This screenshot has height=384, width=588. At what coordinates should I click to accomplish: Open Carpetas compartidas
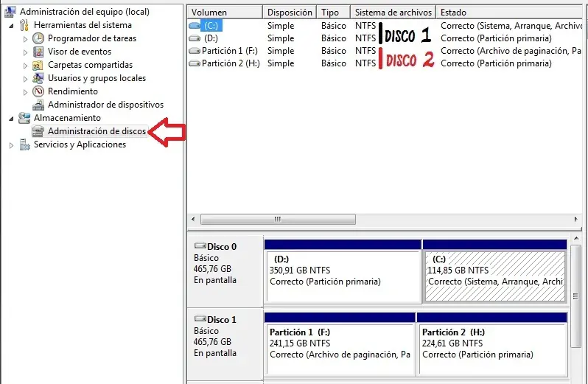click(90, 65)
